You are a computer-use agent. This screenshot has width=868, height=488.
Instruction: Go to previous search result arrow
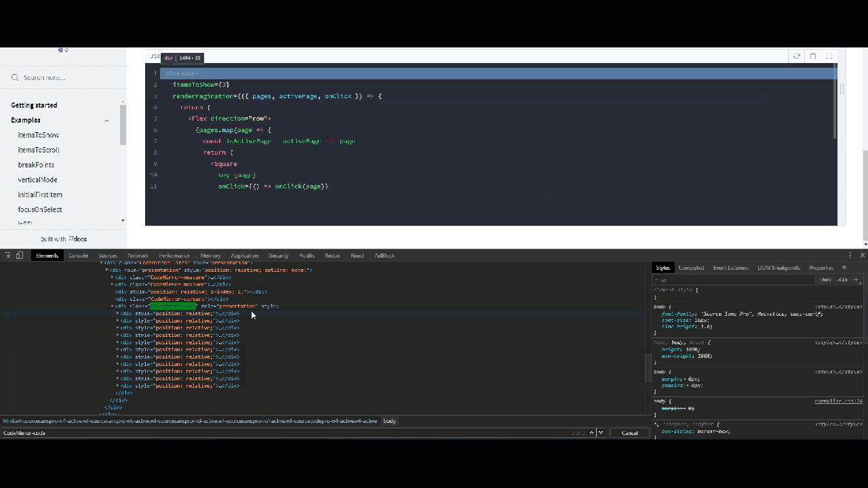coord(591,432)
